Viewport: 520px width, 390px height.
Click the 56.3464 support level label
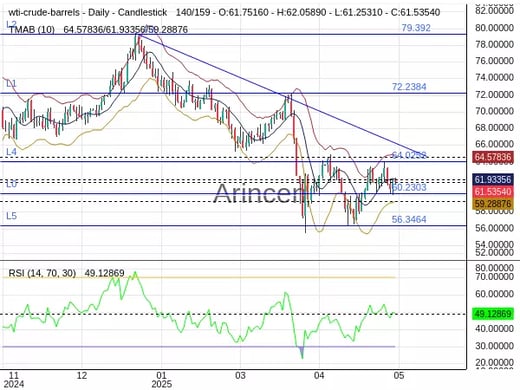pyautogui.click(x=409, y=219)
